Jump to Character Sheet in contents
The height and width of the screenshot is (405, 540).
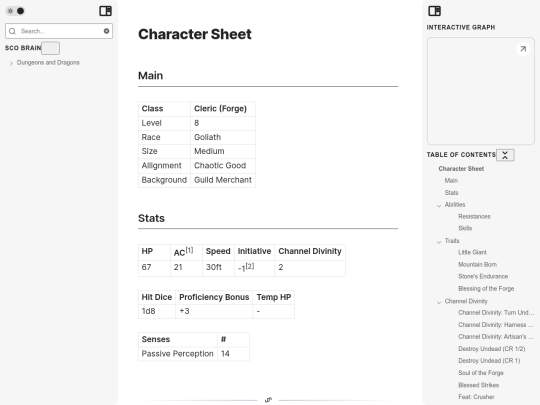(461, 169)
